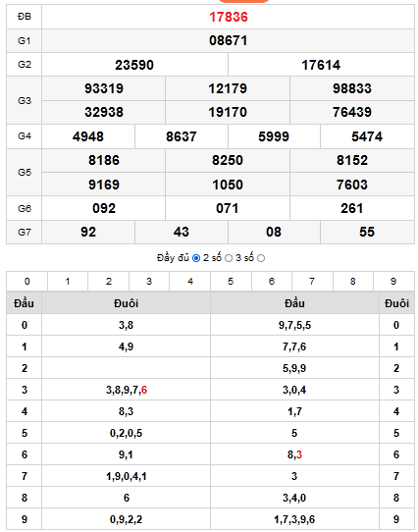This screenshot has height=532, width=418.
Task: Click the Đầu cell reading 9,7,5,5
Action: (x=294, y=325)
